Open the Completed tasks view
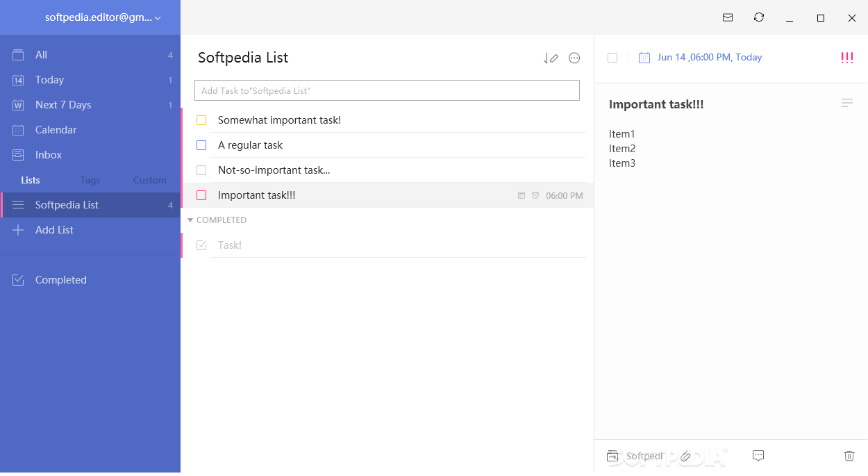The width and height of the screenshot is (868, 476). coord(90,280)
